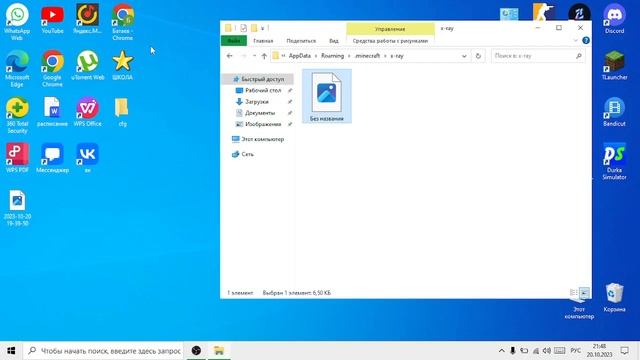
Task: Click the clock showing 20.10.2023
Action: click(600, 351)
